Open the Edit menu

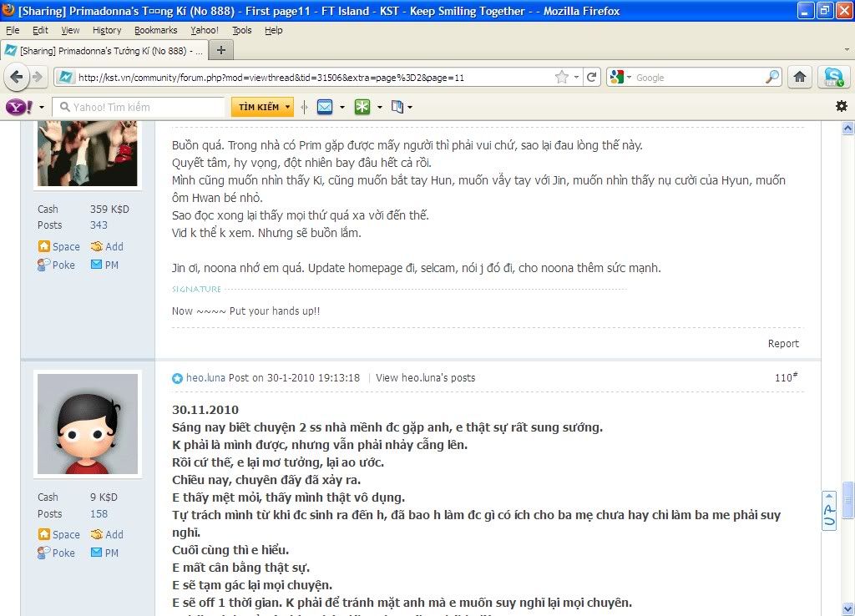(x=40, y=30)
